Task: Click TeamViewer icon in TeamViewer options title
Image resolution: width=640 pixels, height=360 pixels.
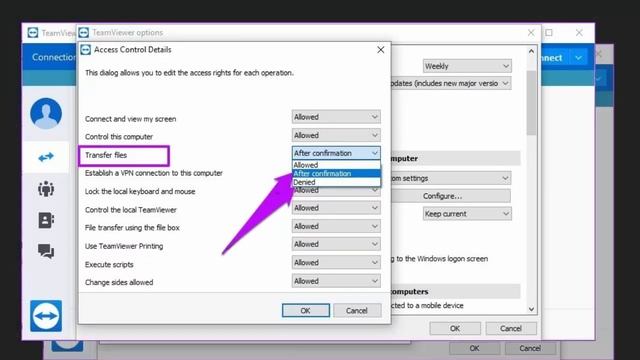Action: point(84,33)
